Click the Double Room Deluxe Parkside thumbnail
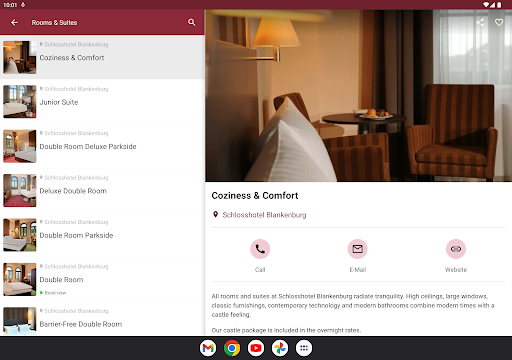 (x=20, y=146)
